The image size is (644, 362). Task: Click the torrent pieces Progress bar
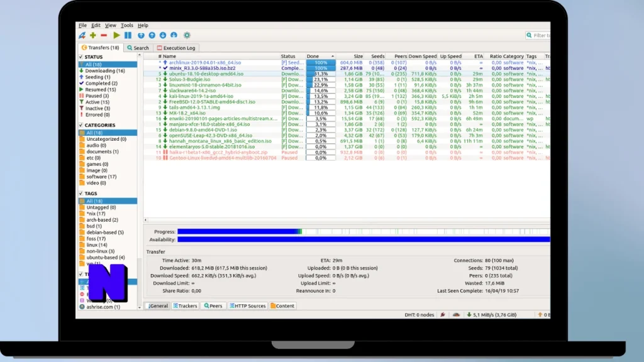[364, 232]
